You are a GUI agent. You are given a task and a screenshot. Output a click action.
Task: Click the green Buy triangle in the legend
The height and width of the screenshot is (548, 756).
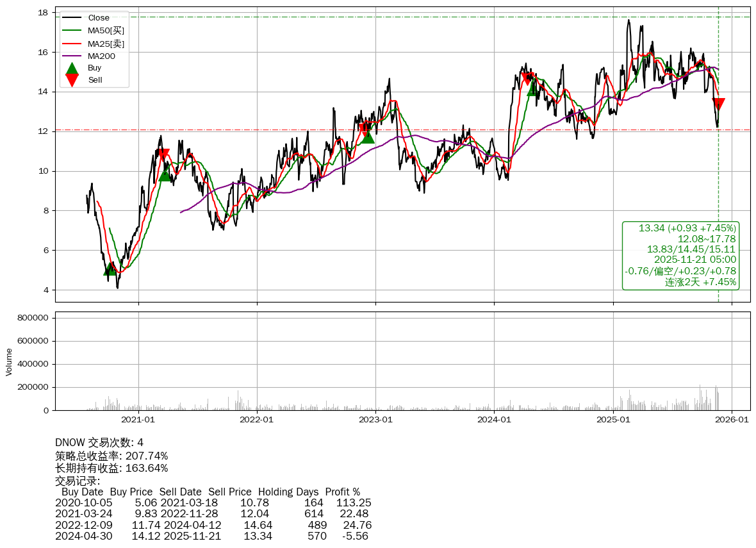click(72, 68)
